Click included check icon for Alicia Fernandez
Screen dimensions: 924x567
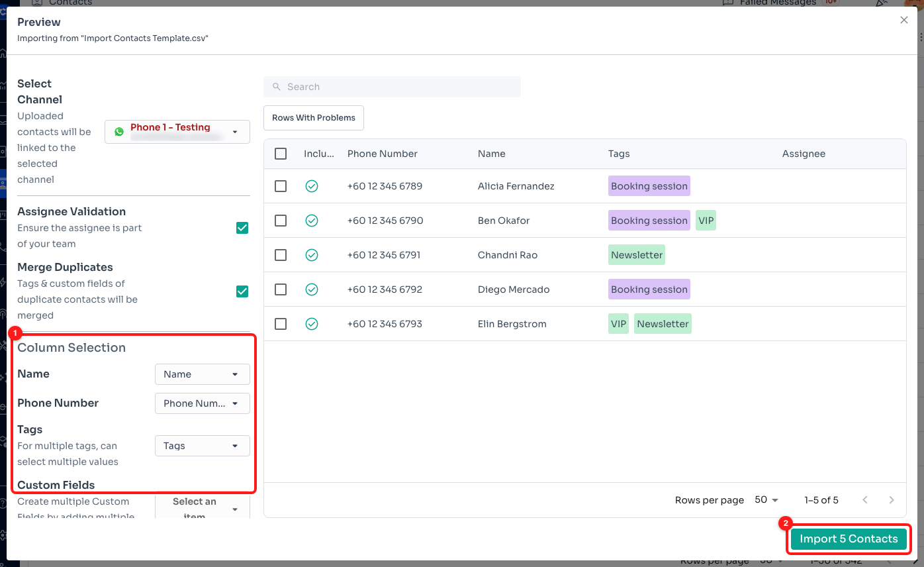click(312, 186)
